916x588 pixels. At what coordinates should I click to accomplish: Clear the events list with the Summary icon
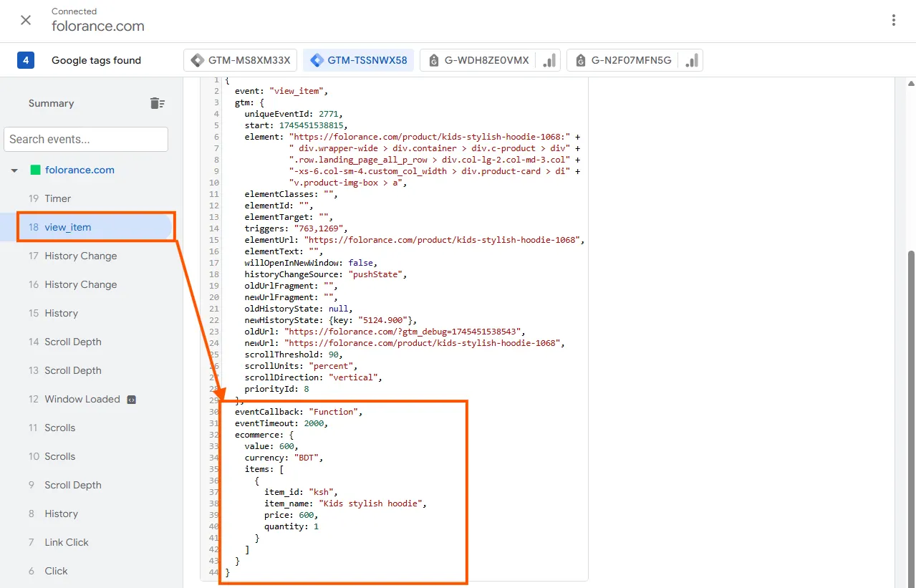pos(158,103)
